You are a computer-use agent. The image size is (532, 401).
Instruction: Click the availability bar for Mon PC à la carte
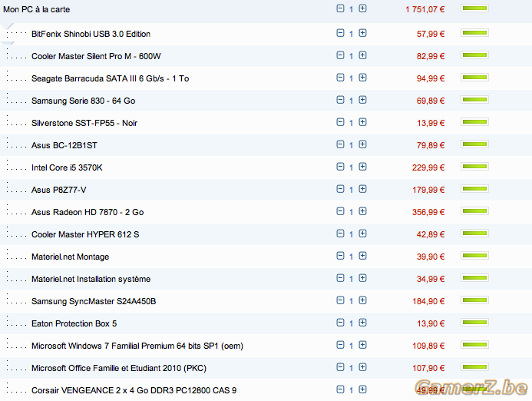click(474, 8)
